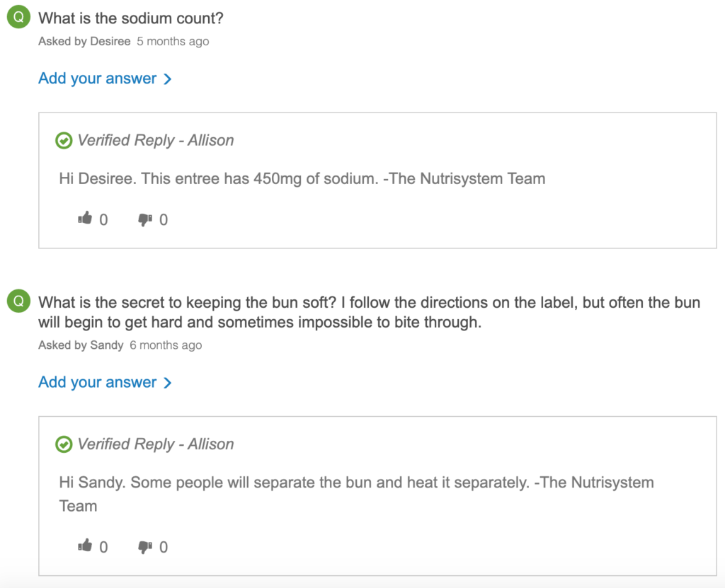Viewport: 725px width, 588px height.
Task: Expand the answer chevron under bun question
Action: (168, 383)
